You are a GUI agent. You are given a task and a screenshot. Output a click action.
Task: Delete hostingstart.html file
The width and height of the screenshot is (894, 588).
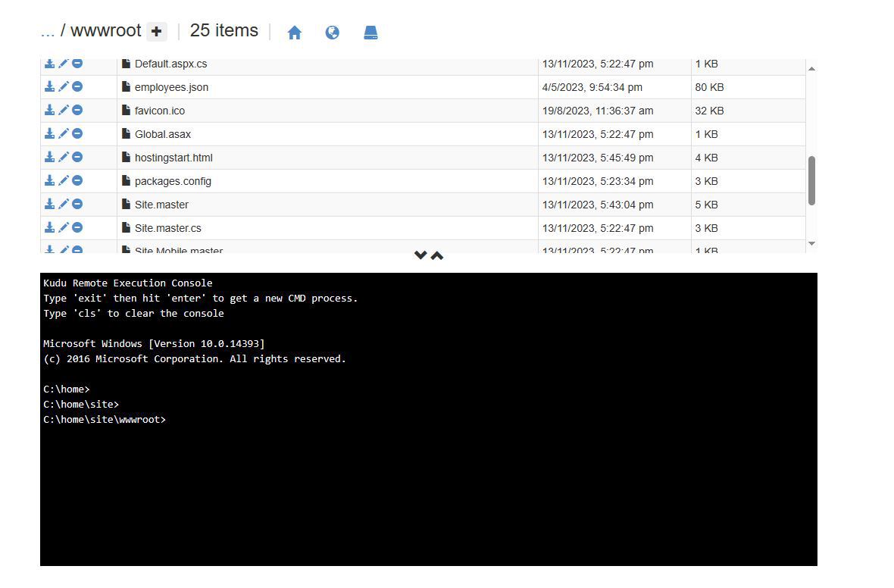[x=77, y=157]
